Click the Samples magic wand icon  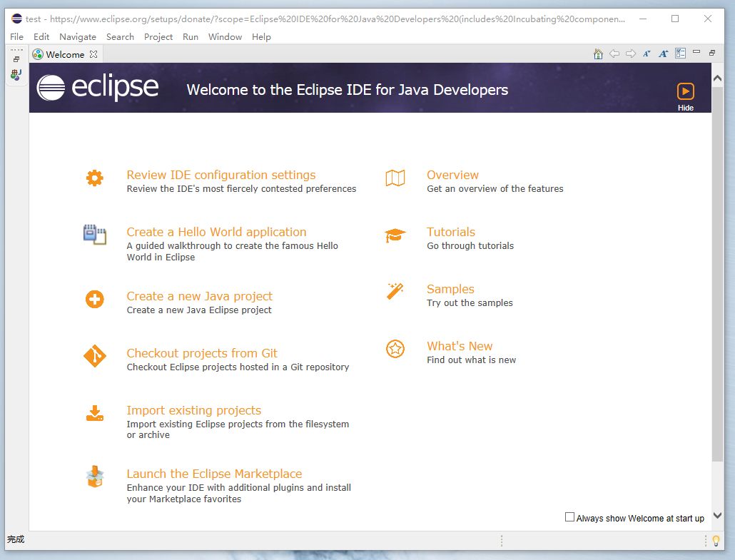click(x=395, y=291)
